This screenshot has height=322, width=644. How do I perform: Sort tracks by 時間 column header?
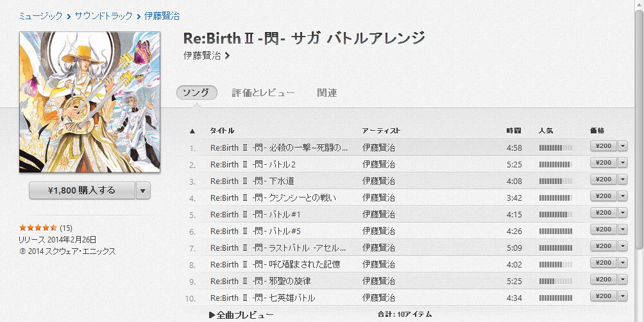[513, 131]
